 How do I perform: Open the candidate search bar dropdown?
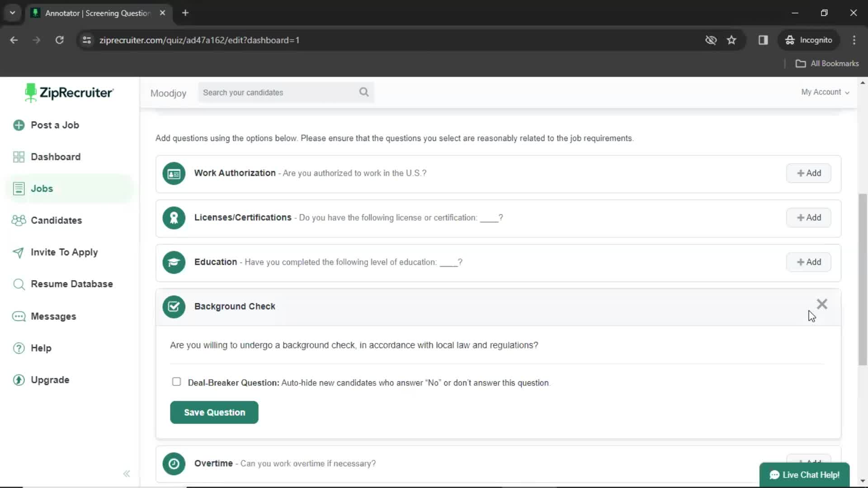coord(364,92)
